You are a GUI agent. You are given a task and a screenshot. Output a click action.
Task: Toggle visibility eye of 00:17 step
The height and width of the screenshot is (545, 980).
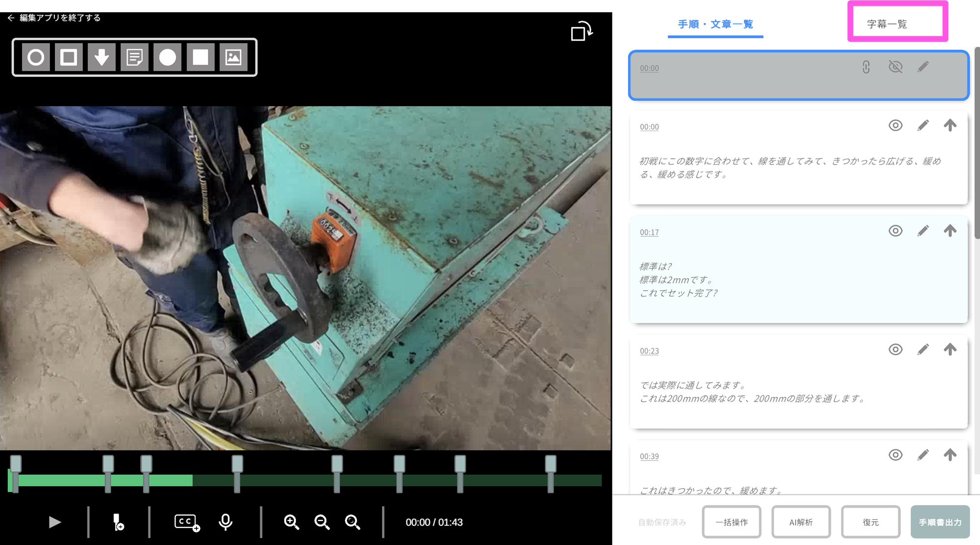coord(895,231)
